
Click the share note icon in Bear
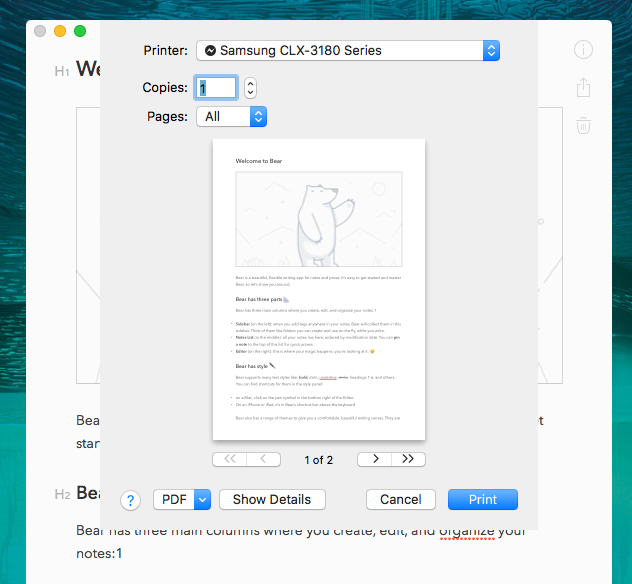(583, 87)
